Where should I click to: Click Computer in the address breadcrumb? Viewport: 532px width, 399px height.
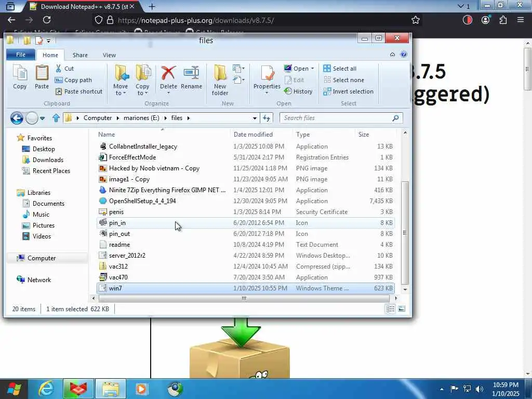tap(98, 118)
